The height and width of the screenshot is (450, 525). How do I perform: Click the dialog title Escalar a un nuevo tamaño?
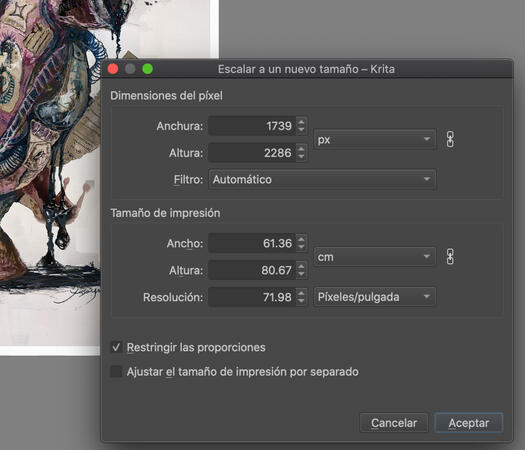tap(288, 69)
